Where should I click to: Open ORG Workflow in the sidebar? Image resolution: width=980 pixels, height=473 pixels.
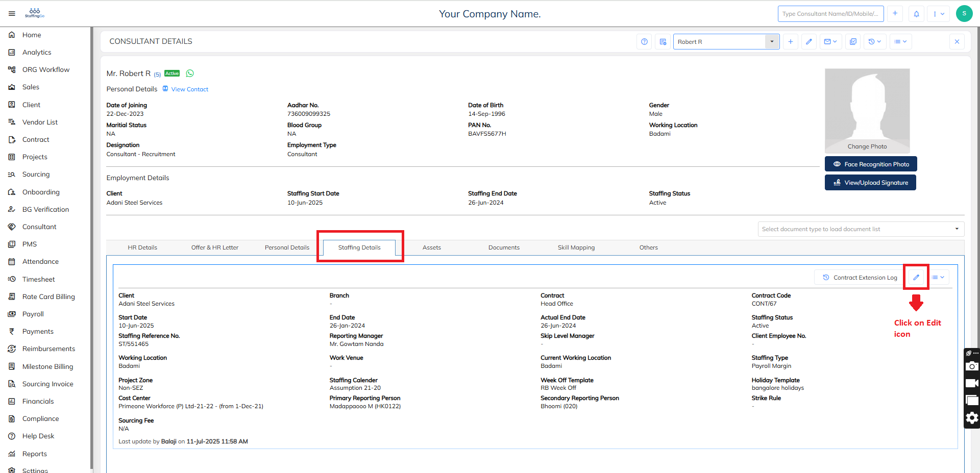[x=46, y=70]
